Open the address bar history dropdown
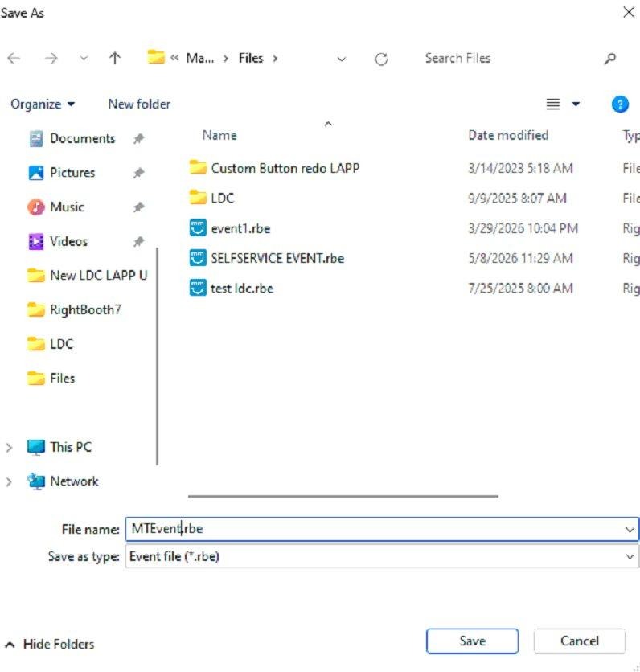 pos(342,59)
